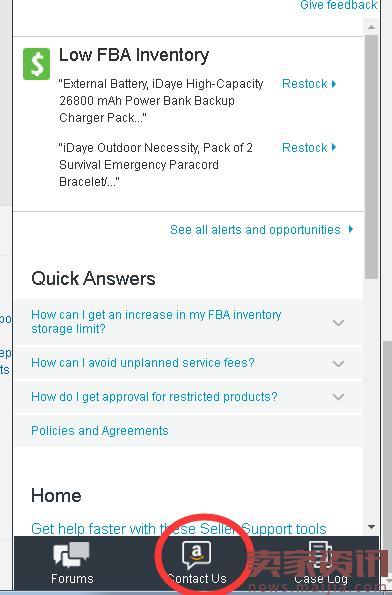Open See all alerts and opportunities
Viewport: 392px width, 595px height.
coord(255,230)
